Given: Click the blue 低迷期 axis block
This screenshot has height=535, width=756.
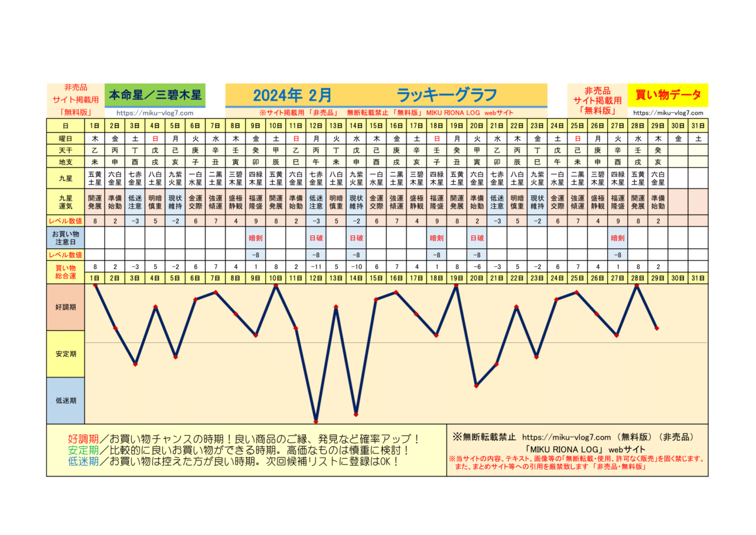Looking at the screenshot, I should click(66, 400).
